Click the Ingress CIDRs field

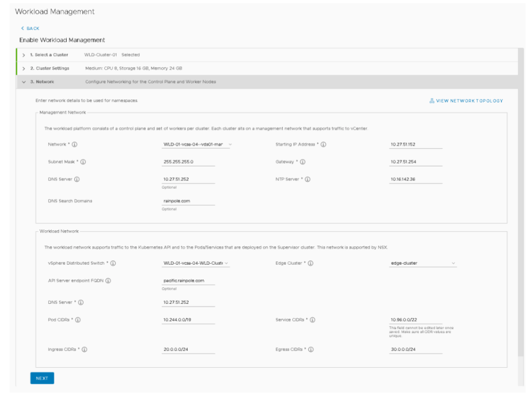click(x=188, y=350)
